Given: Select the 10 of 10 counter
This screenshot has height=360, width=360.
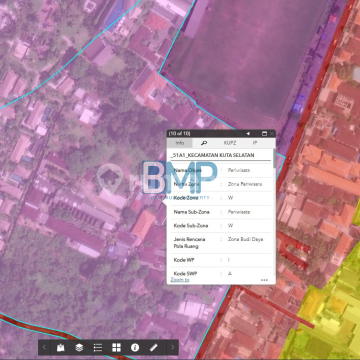Looking at the screenshot, I should coord(179,134).
